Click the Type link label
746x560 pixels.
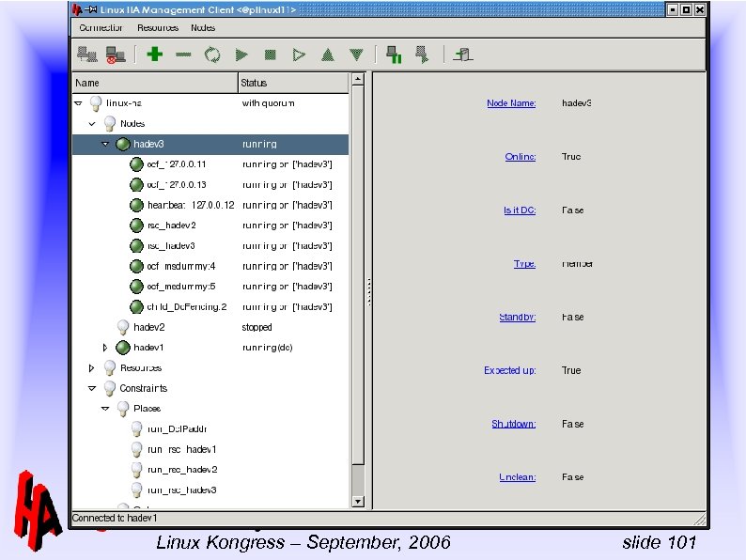(525, 264)
